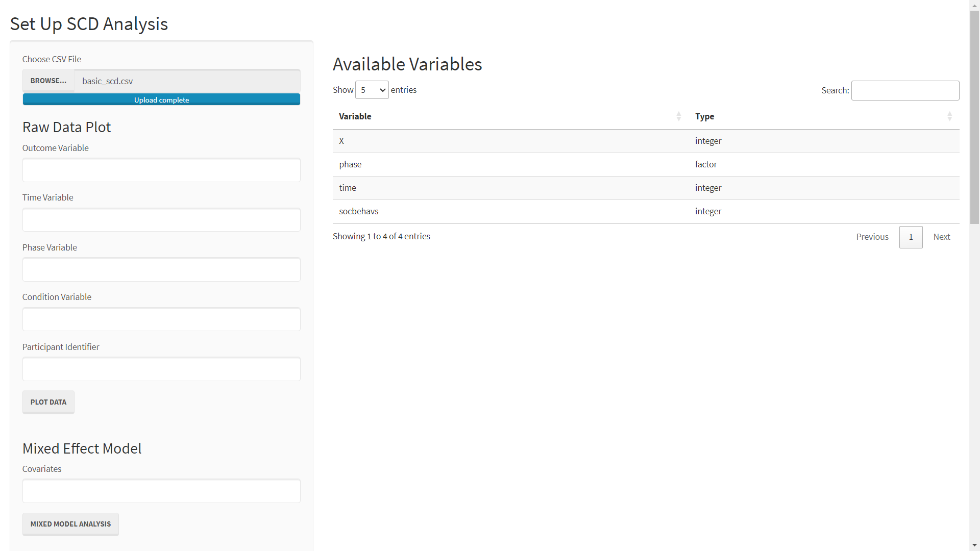Click the Raw Data Plot heading

(66, 127)
